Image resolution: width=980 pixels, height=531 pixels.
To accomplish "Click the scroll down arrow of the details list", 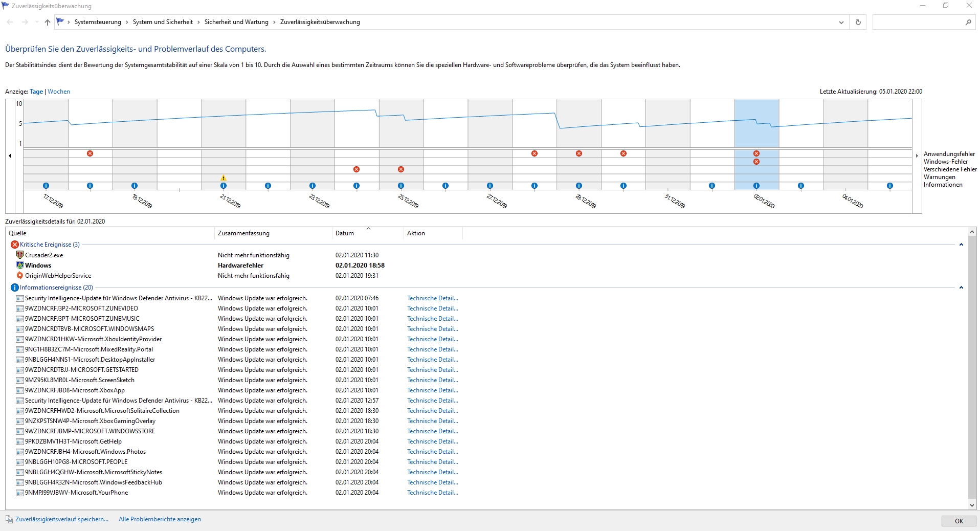I will point(972,505).
